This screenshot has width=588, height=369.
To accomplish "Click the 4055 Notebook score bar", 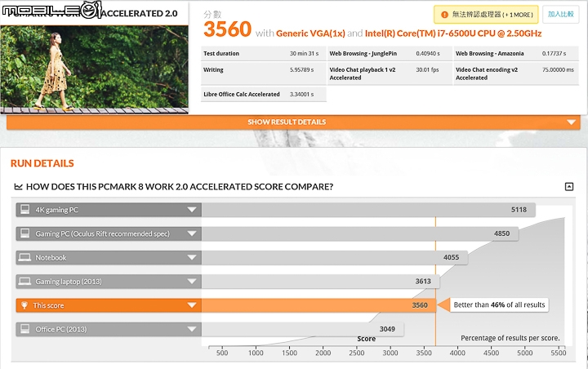I will pyautogui.click(x=335, y=258).
